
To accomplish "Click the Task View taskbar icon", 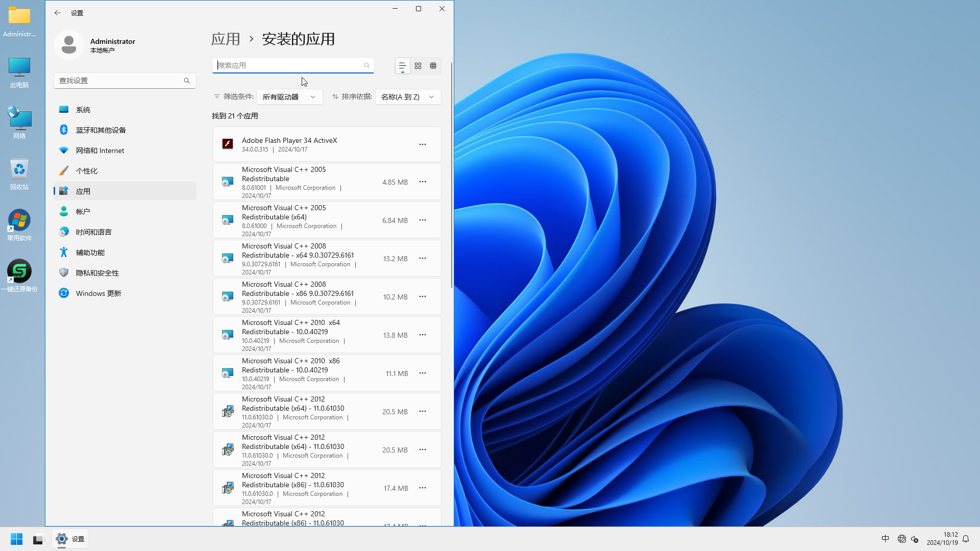I will (x=38, y=539).
